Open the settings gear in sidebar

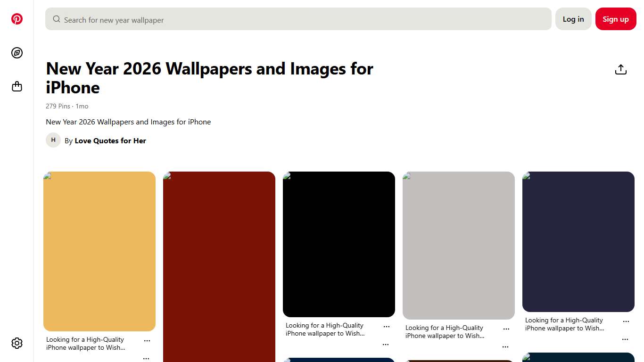[17, 343]
